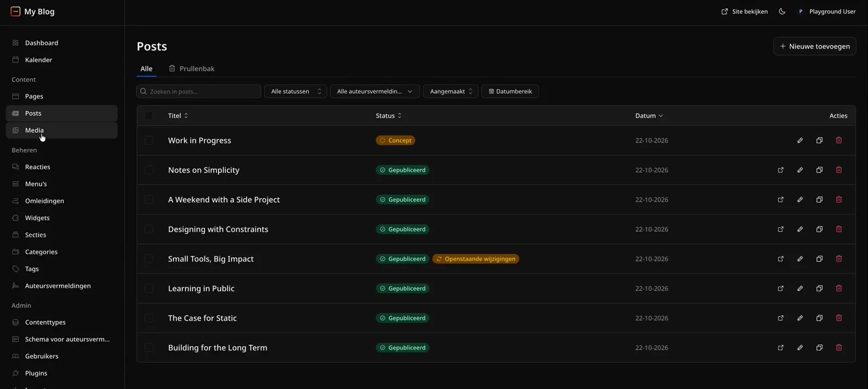Click Nieuwe toevoegen button
This screenshot has width=868, height=389.
pyautogui.click(x=815, y=46)
